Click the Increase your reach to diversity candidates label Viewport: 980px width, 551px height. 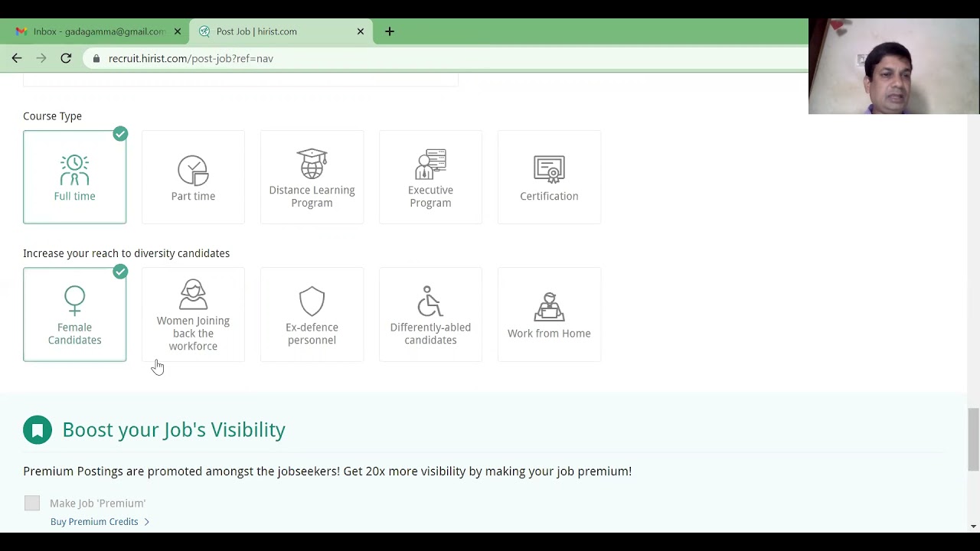click(x=126, y=253)
